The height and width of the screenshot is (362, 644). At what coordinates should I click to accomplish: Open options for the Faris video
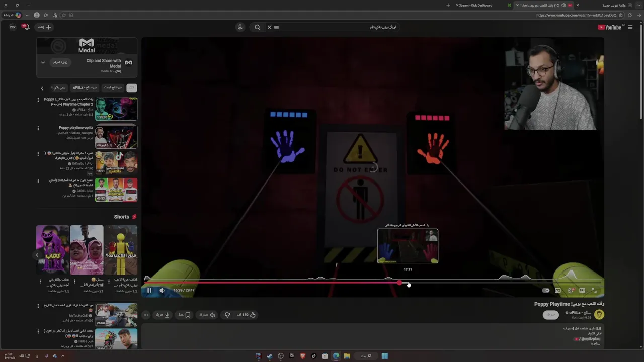click(38, 332)
